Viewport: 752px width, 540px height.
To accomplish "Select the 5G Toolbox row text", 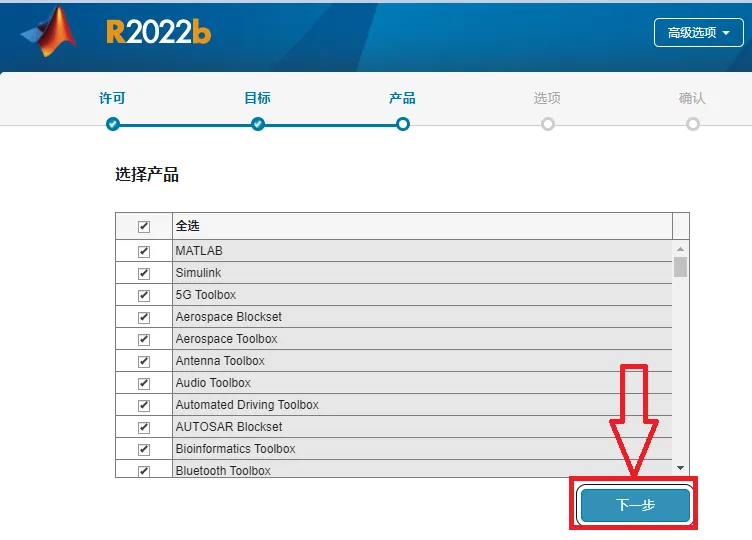I will [x=206, y=295].
